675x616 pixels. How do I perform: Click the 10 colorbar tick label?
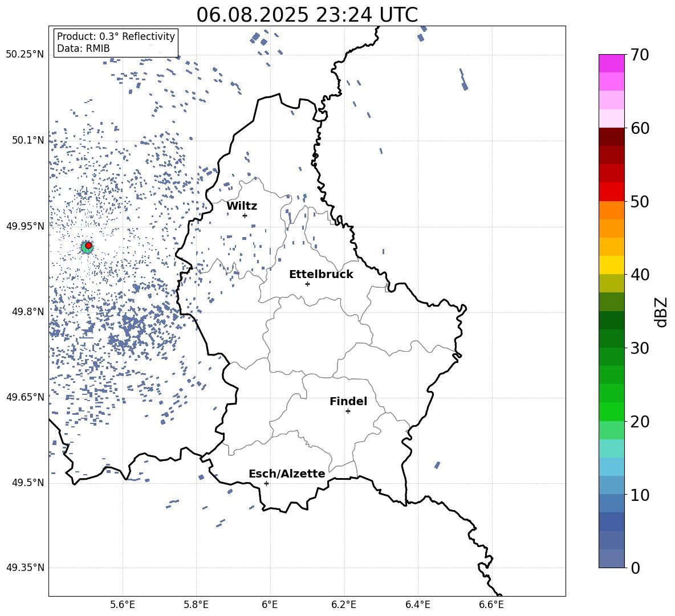tap(640, 495)
